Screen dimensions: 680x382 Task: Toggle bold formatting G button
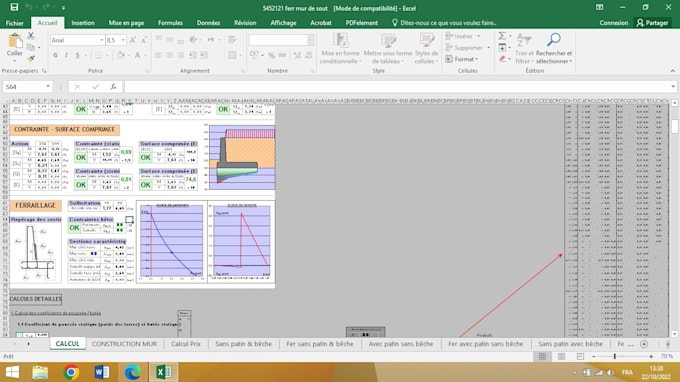pyautogui.click(x=56, y=55)
